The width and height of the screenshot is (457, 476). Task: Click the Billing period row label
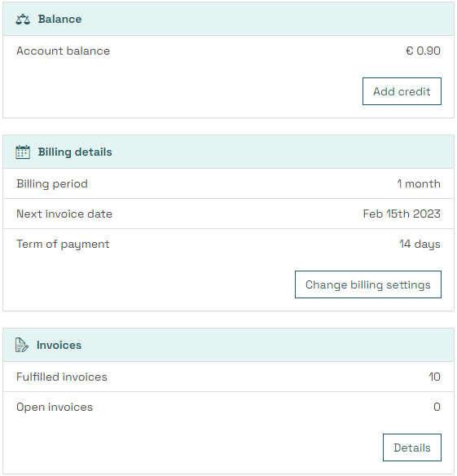coord(52,184)
